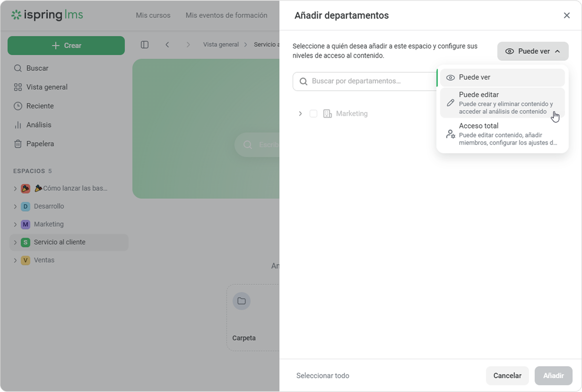Select Puede editar access level
Image resolution: width=582 pixels, height=392 pixels.
coord(502,102)
